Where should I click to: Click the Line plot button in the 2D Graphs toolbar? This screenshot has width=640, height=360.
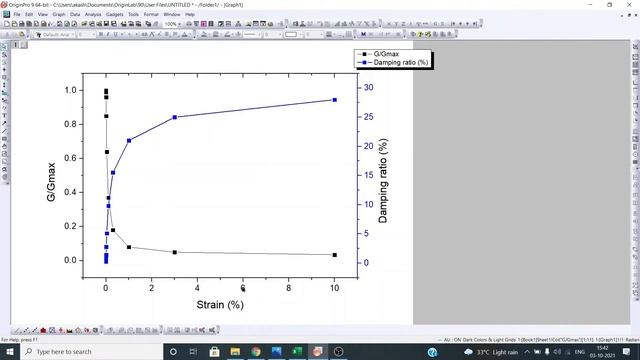click(x=17, y=330)
